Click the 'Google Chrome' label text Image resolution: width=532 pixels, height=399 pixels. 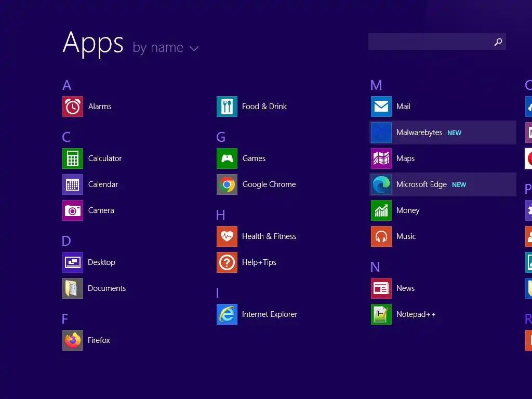(x=269, y=184)
